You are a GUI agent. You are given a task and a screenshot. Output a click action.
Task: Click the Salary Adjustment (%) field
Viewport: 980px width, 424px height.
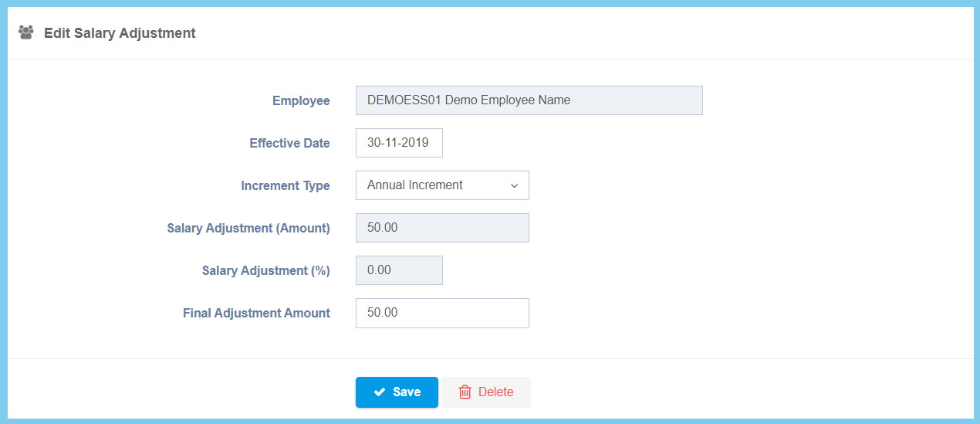pyautogui.click(x=399, y=270)
